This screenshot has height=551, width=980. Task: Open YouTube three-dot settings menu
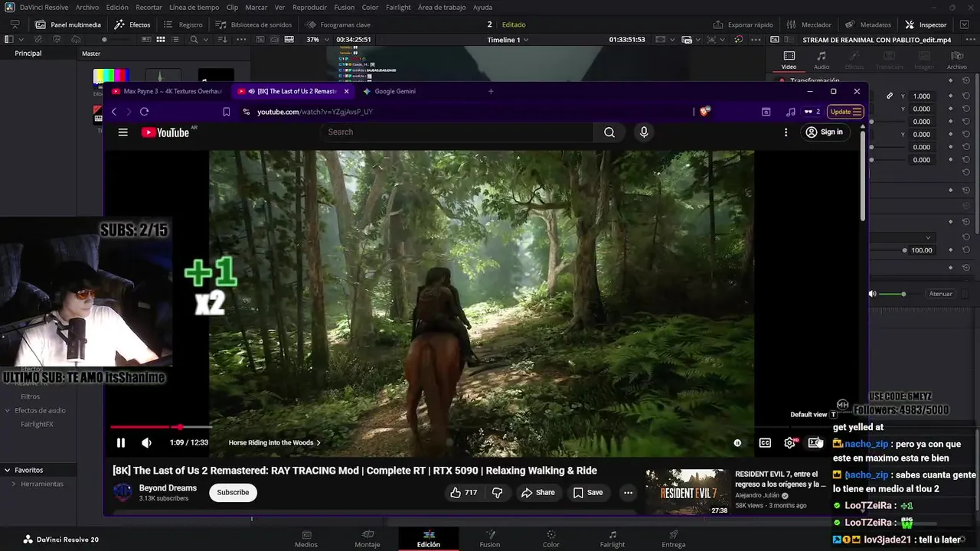click(786, 132)
